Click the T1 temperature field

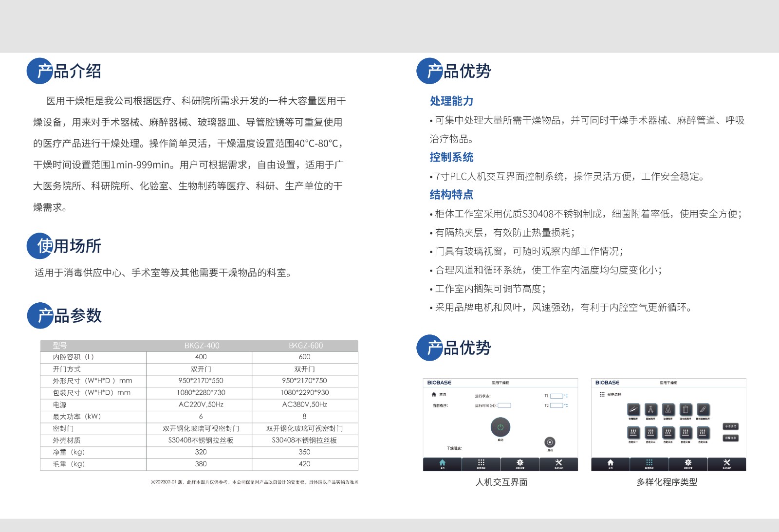coord(556,396)
